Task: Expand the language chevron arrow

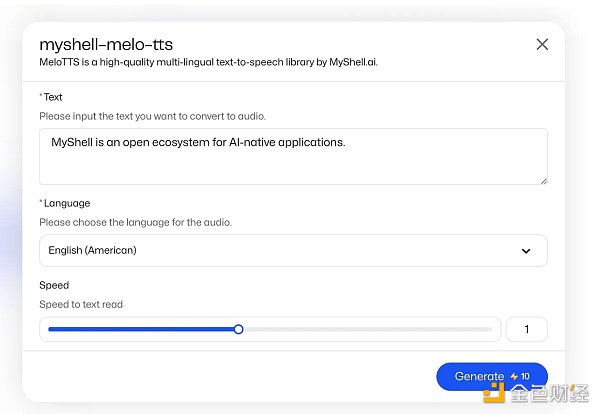Action: point(526,251)
